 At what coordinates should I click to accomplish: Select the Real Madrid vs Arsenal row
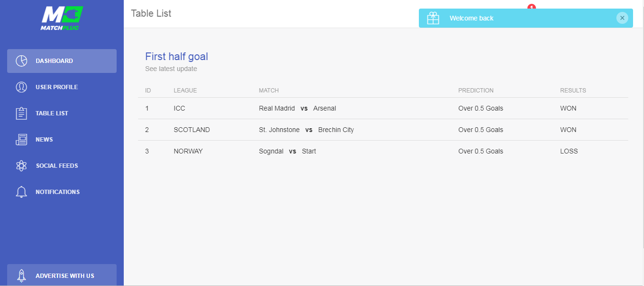click(383, 108)
